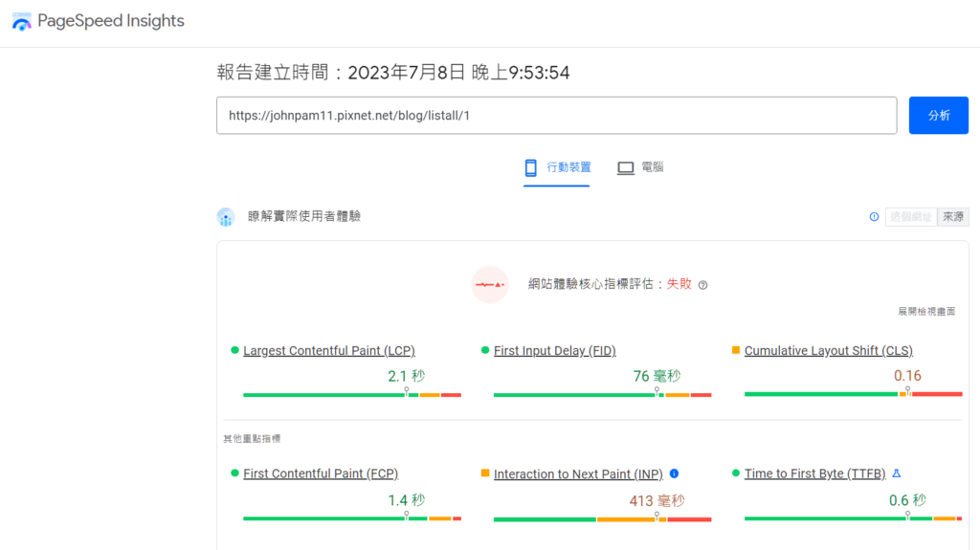Click the 報告建立時間 timestamp text

[393, 73]
